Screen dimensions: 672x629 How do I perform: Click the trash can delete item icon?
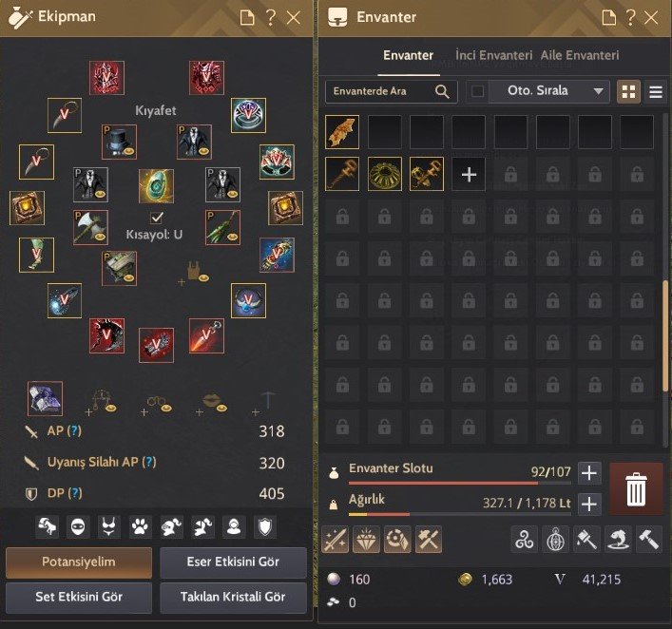click(x=636, y=489)
